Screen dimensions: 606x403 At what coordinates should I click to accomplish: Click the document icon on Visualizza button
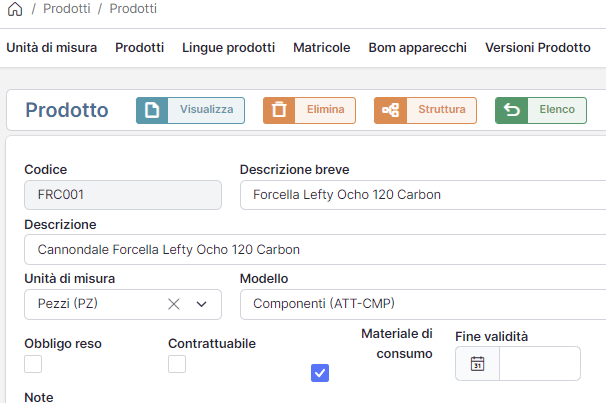(x=152, y=110)
